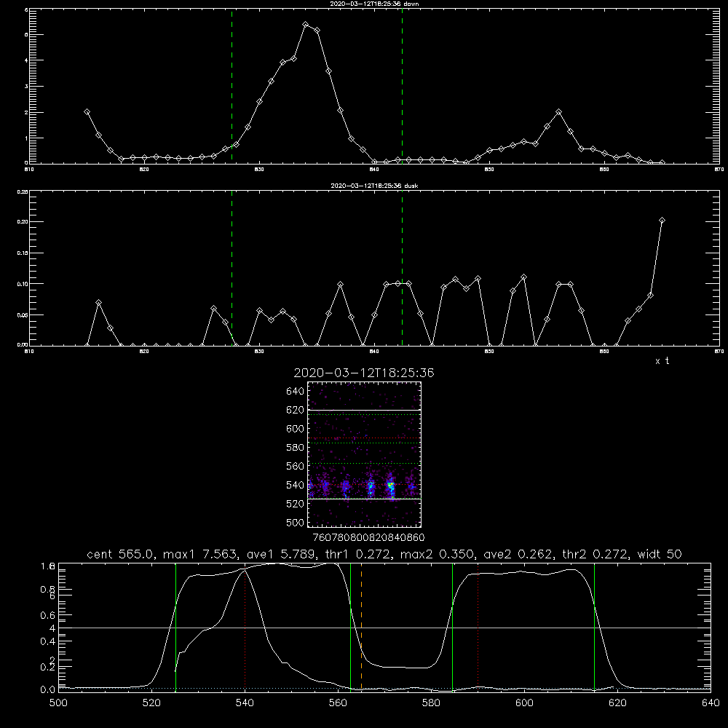Click the '580' y-axis label beside the spectrogram

point(295,448)
